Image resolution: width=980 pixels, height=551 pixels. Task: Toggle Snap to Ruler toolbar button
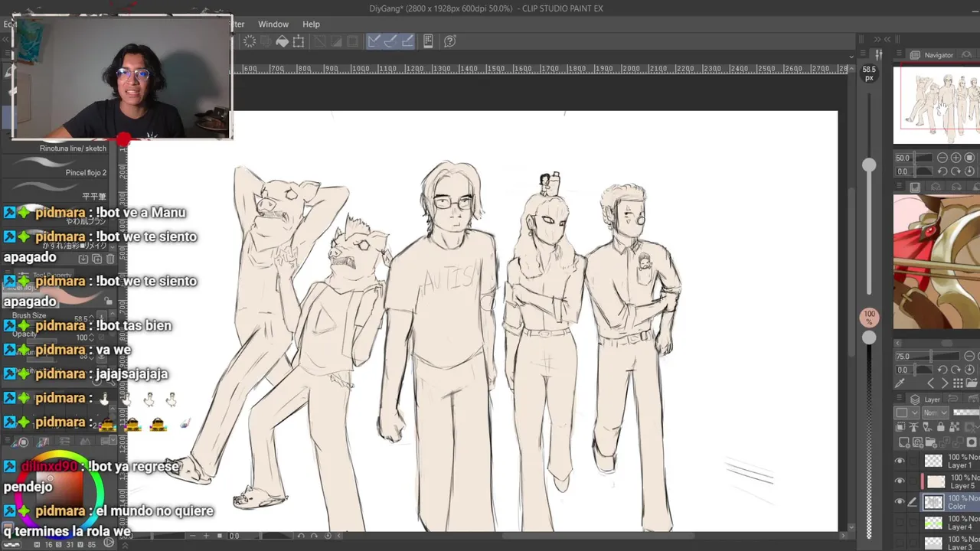click(374, 41)
